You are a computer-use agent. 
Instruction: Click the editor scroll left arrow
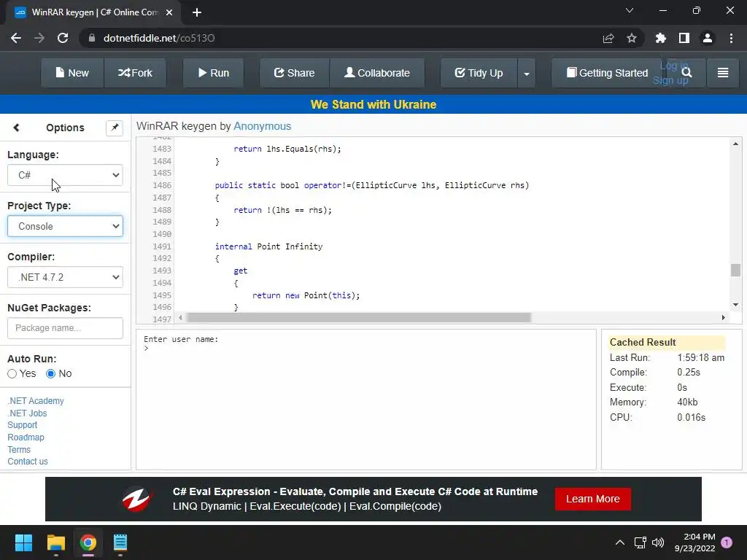[180, 318]
